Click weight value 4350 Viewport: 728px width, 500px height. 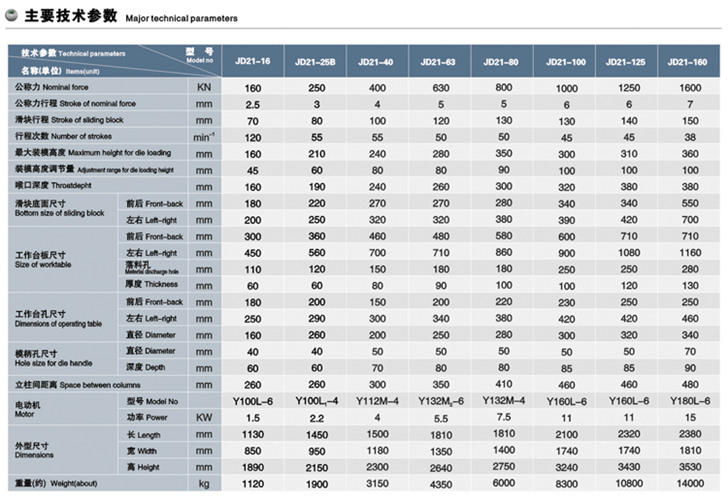coord(441,484)
